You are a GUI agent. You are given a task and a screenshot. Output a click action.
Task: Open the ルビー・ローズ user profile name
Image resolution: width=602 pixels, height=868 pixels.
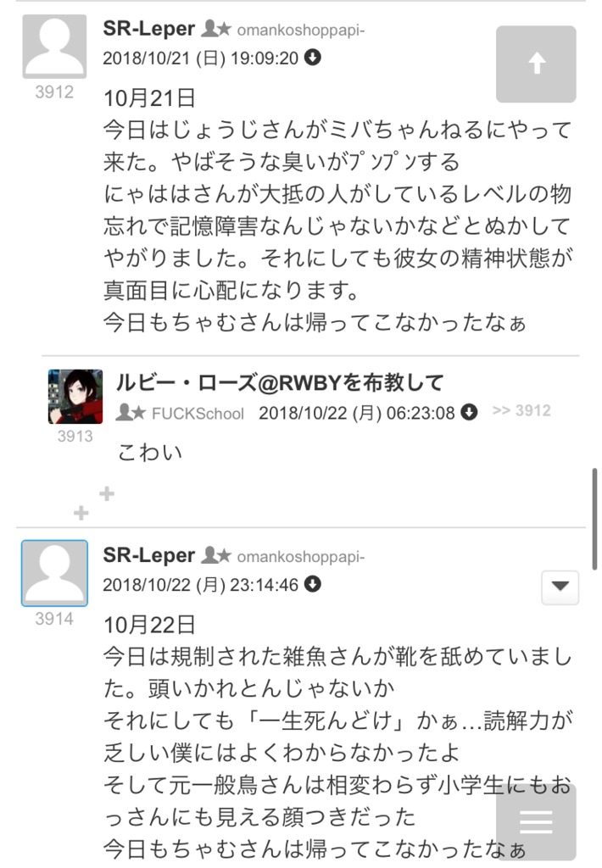[x=280, y=382]
